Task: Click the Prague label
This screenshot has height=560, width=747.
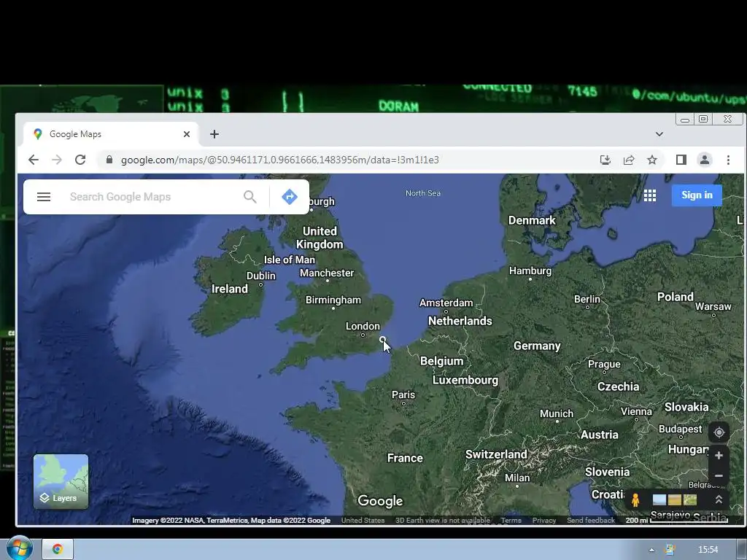Action: coord(604,365)
